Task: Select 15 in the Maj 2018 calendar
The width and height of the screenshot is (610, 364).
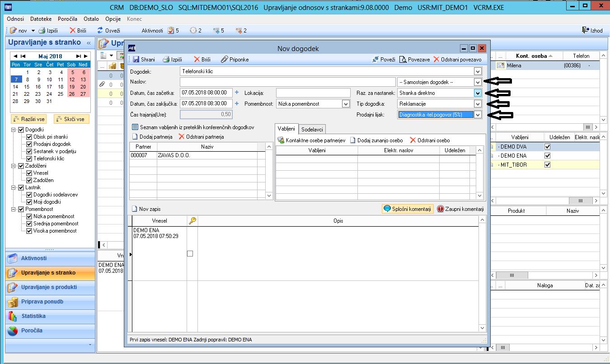Action: click(x=27, y=87)
